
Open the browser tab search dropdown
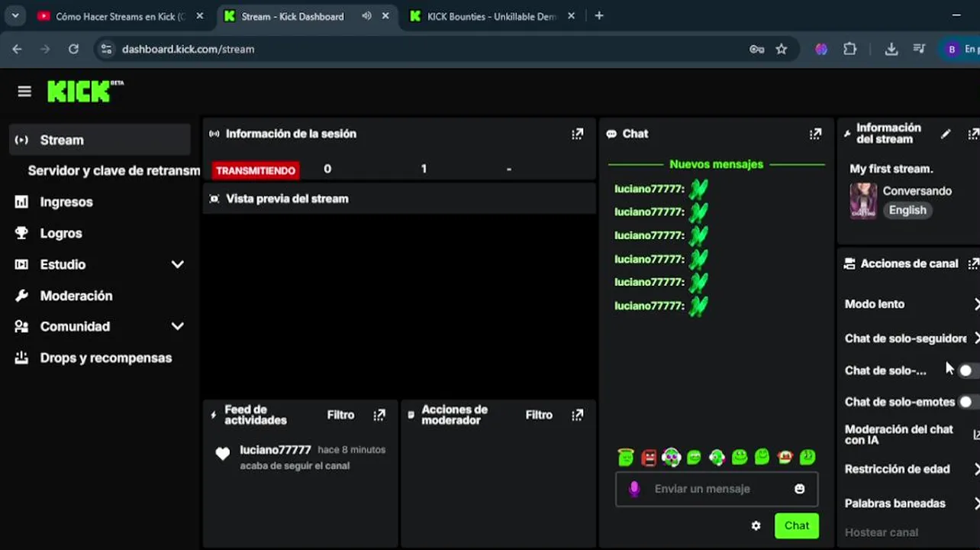tap(16, 15)
